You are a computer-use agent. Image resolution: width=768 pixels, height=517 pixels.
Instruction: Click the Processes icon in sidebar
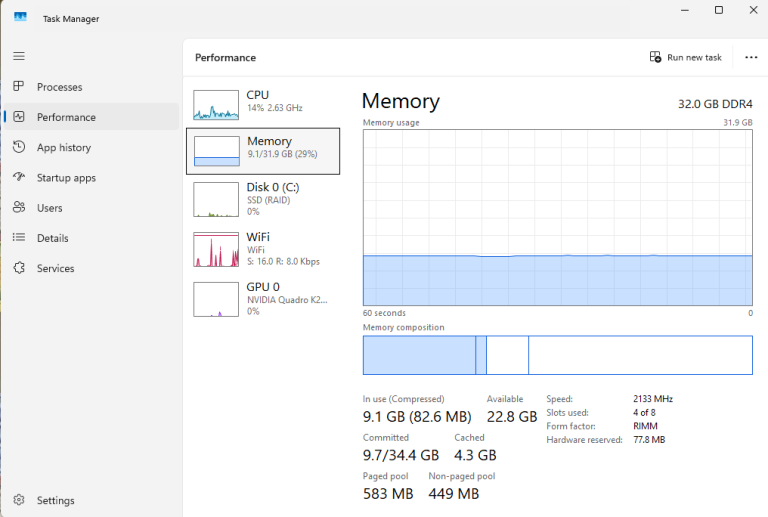(x=19, y=87)
